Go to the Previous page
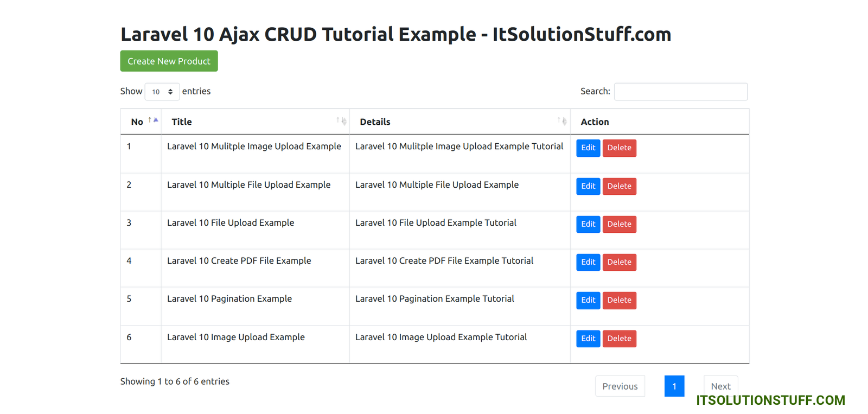 (x=620, y=386)
